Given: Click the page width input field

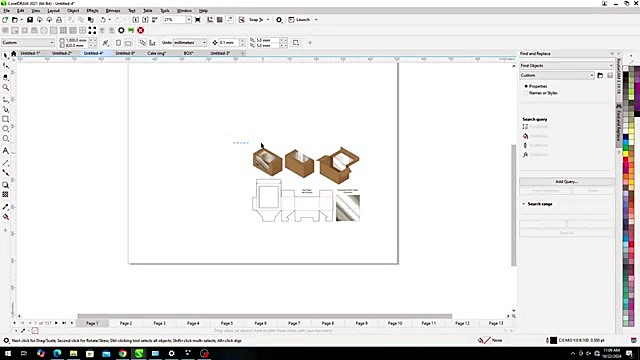Looking at the screenshot, I should point(76,40).
